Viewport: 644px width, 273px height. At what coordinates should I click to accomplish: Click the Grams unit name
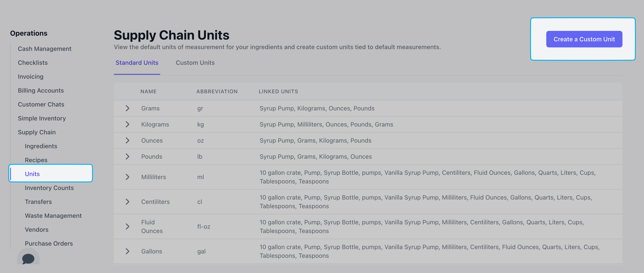tap(150, 108)
